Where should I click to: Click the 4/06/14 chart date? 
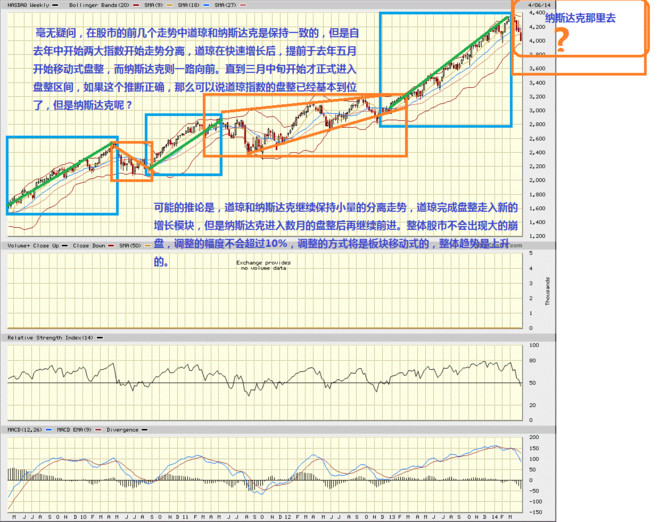(539, 5)
